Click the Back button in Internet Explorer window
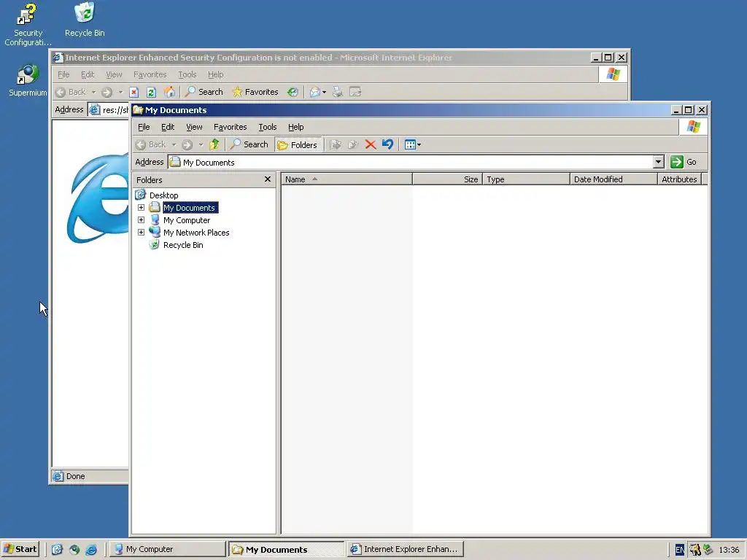747x560 pixels. pos(71,92)
